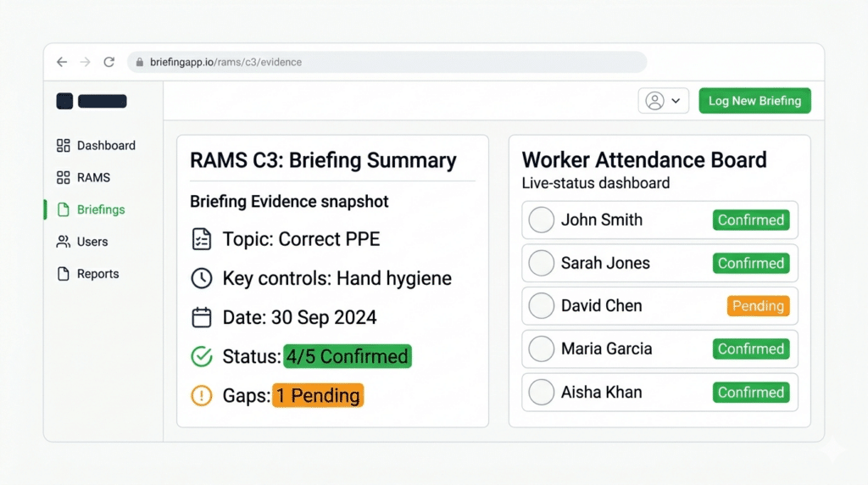Click the Briefing Evidence snapshot subheading
This screenshot has width=868, height=485.
point(290,202)
